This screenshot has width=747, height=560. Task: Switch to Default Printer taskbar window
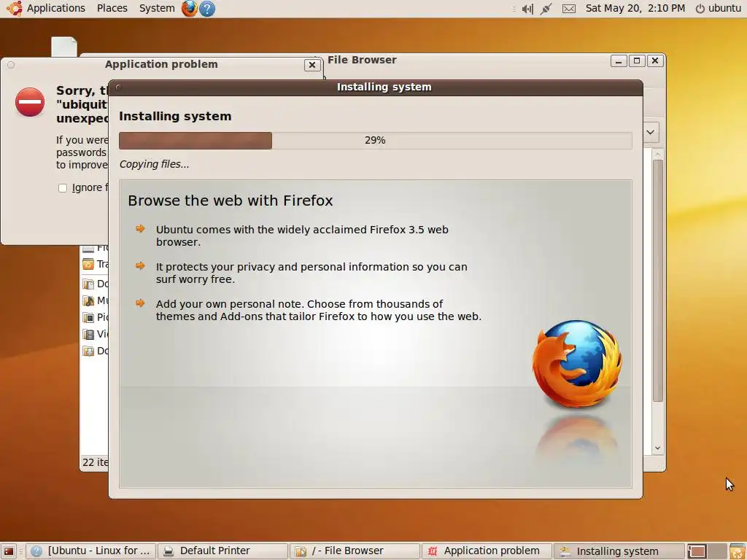[x=223, y=551]
